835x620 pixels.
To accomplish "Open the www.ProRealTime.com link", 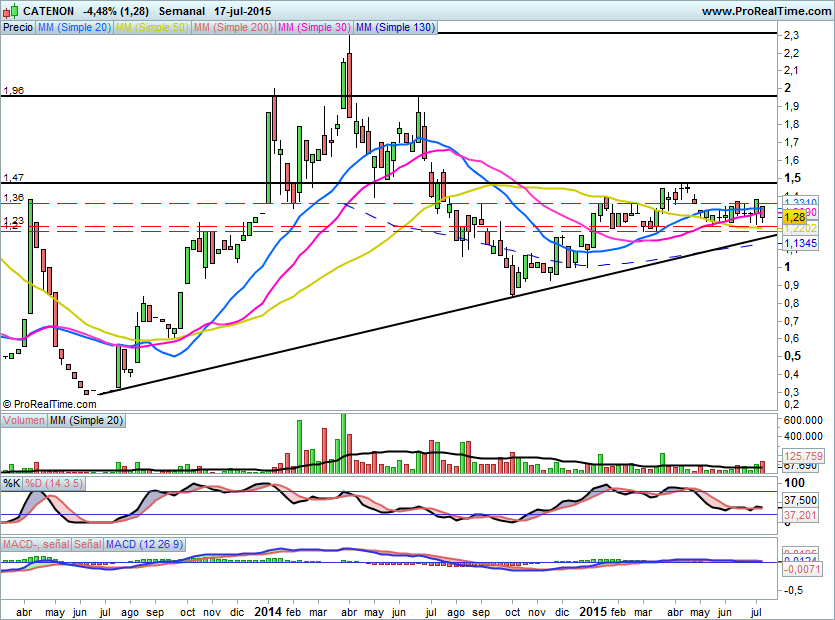I will point(765,11).
